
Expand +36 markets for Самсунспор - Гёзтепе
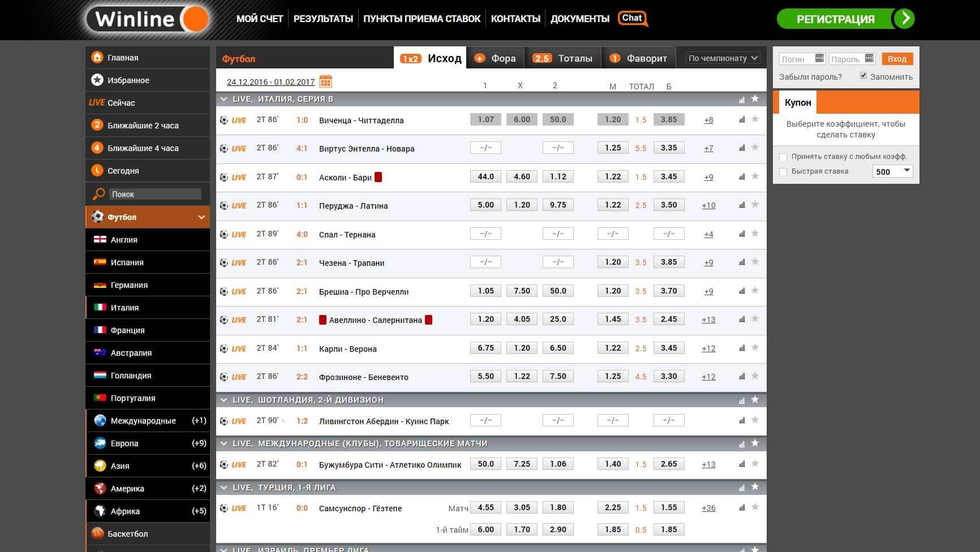click(x=708, y=508)
